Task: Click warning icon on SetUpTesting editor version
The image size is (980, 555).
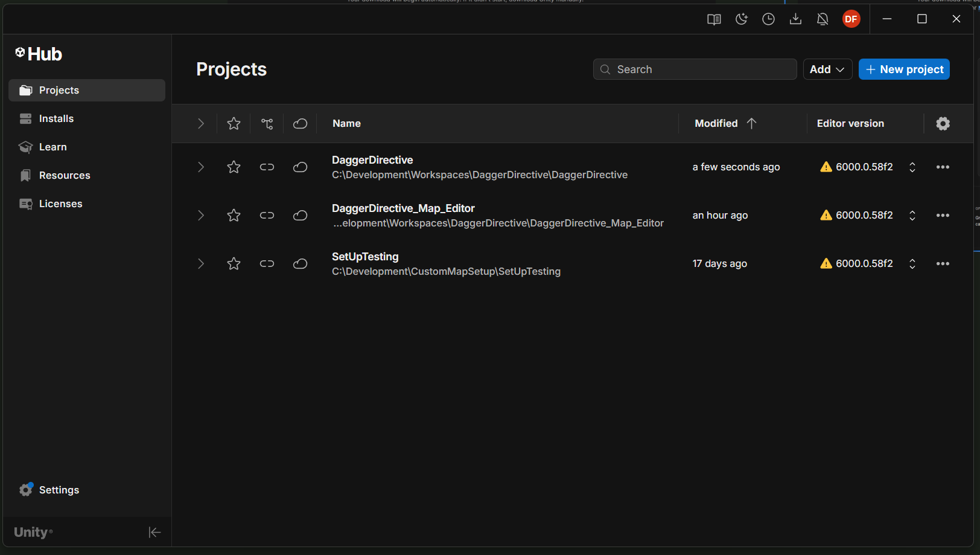Action: click(826, 264)
